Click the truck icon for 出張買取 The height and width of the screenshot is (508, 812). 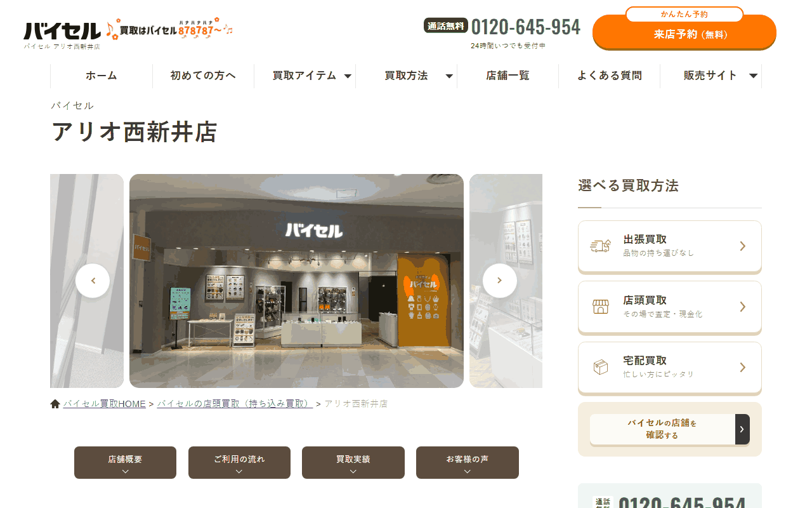point(600,246)
